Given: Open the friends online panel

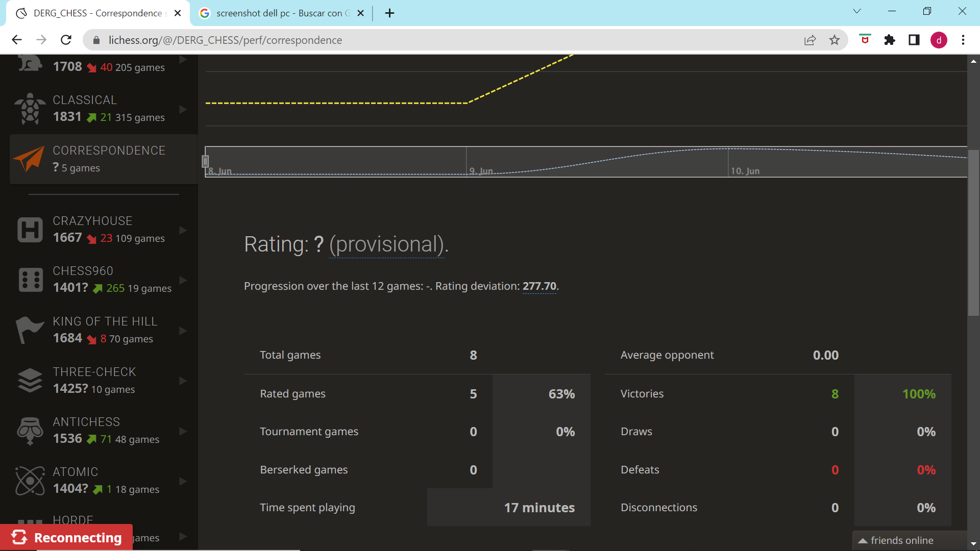Looking at the screenshot, I should pos(910,540).
